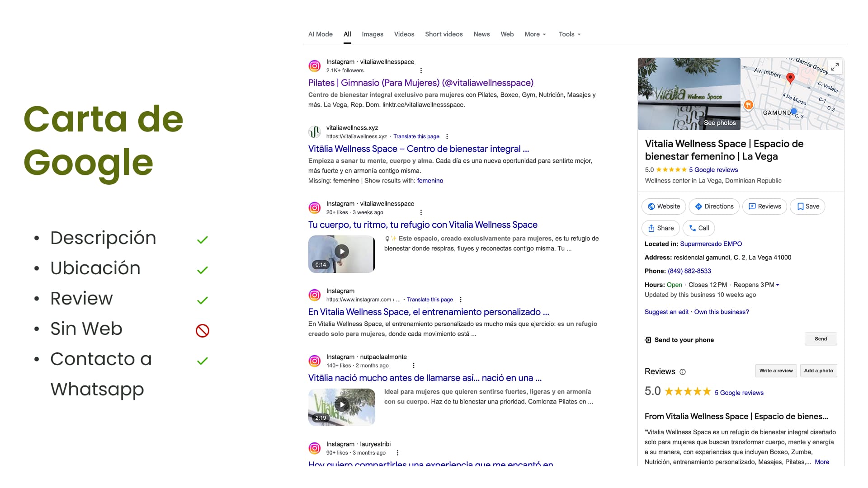Share the business listing
Viewport: 868px width, 488px height.
(x=661, y=228)
